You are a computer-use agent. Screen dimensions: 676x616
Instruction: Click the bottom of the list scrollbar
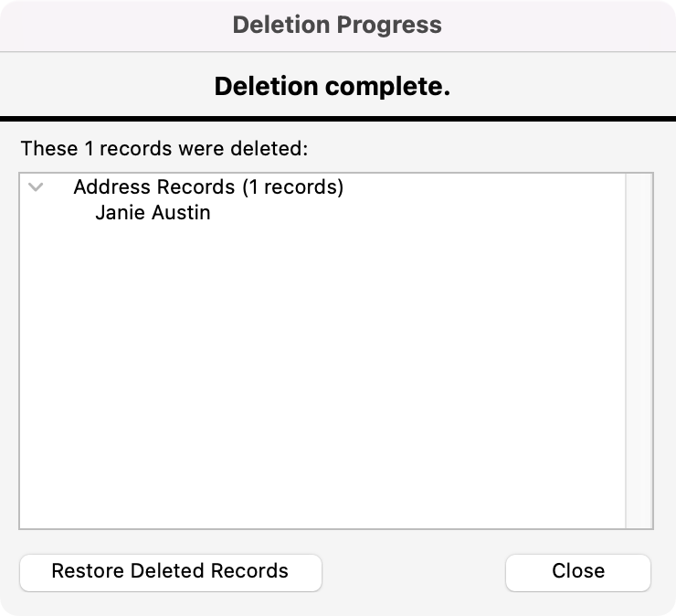point(638,519)
